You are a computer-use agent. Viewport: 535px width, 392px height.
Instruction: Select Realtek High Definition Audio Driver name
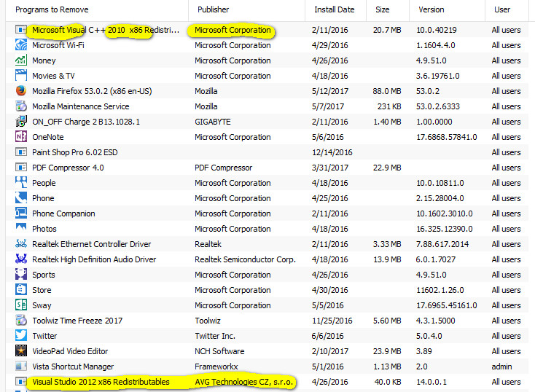pos(94,259)
